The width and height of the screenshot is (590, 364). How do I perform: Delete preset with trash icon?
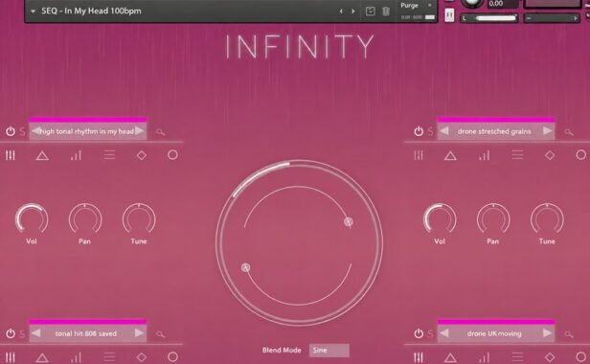pos(386,11)
